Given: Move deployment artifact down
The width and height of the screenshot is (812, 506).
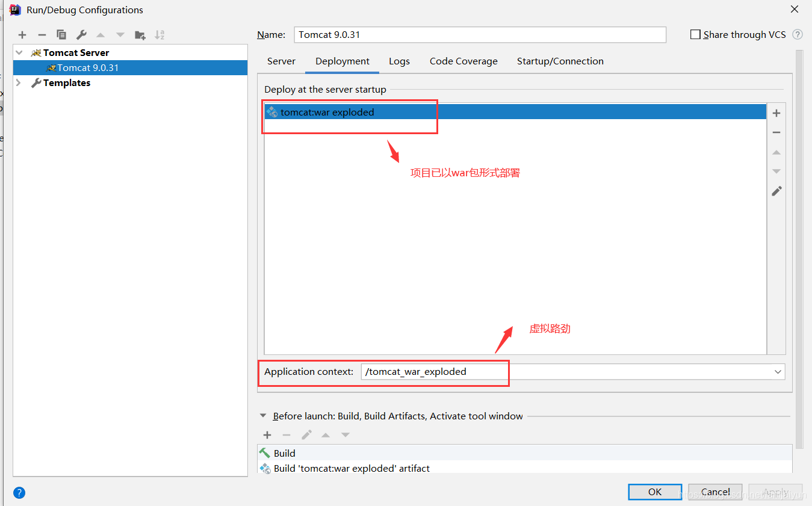Looking at the screenshot, I should [776, 171].
